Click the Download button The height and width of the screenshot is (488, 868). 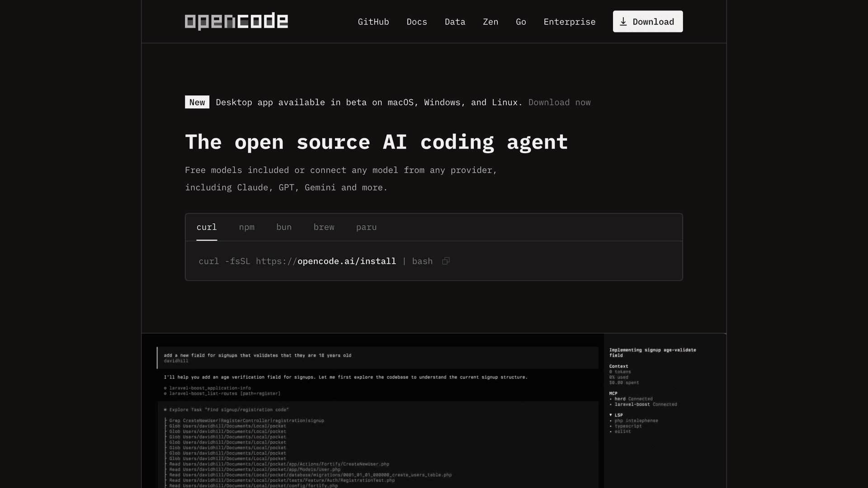pyautogui.click(x=647, y=22)
